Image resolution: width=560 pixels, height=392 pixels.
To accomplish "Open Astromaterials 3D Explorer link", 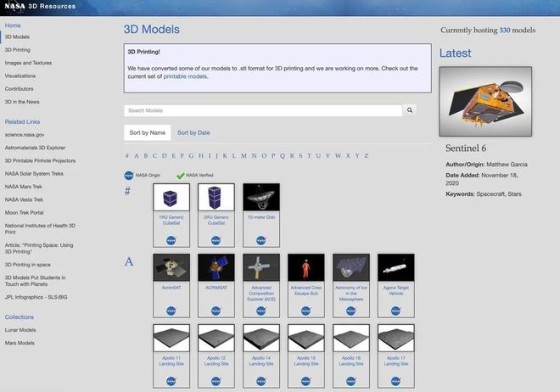I will tap(35, 148).
